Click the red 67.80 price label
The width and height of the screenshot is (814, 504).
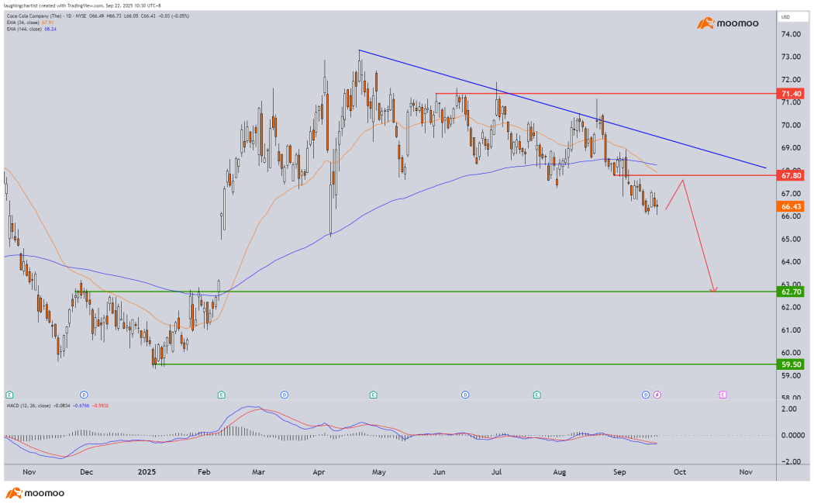pyautogui.click(x=792, y=175)
